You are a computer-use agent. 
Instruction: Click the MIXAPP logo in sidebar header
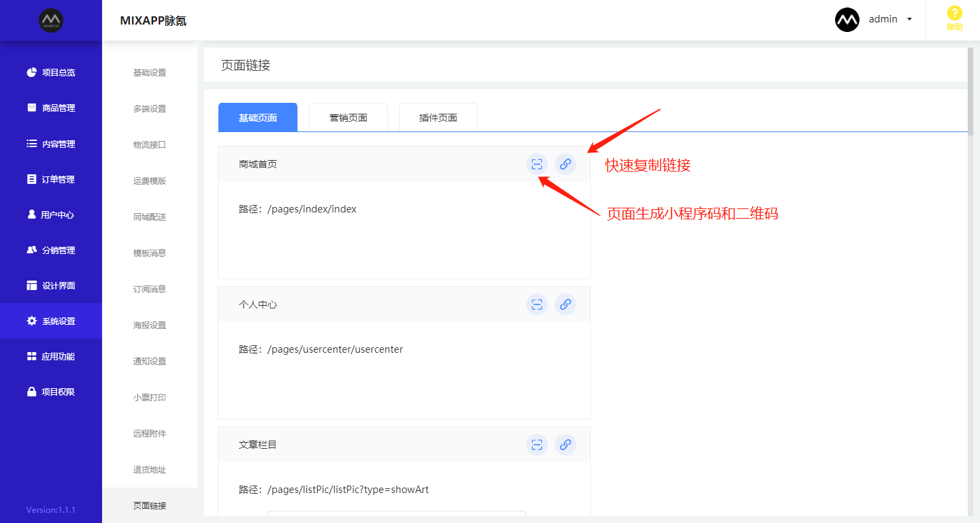[x=51, y=20]
